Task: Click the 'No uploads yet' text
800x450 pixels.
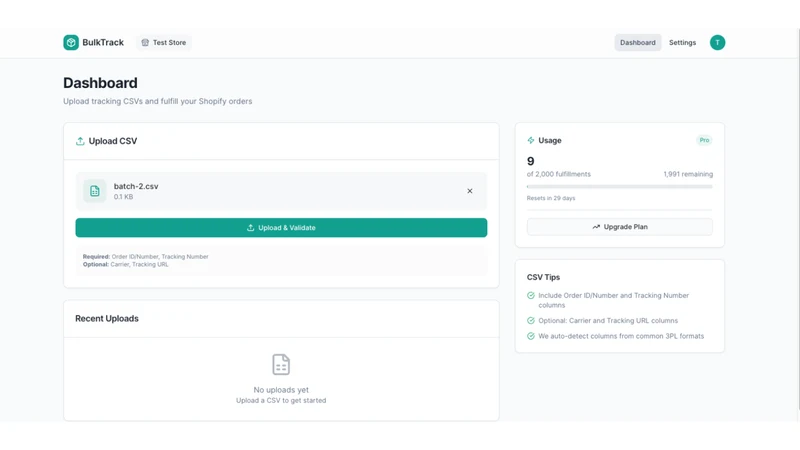Action: 281,390
